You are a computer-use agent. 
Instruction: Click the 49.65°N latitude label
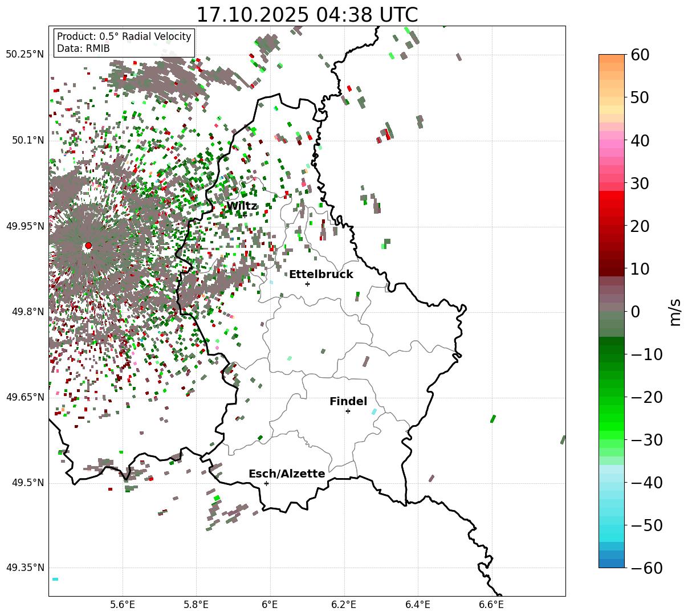(25, 397)
